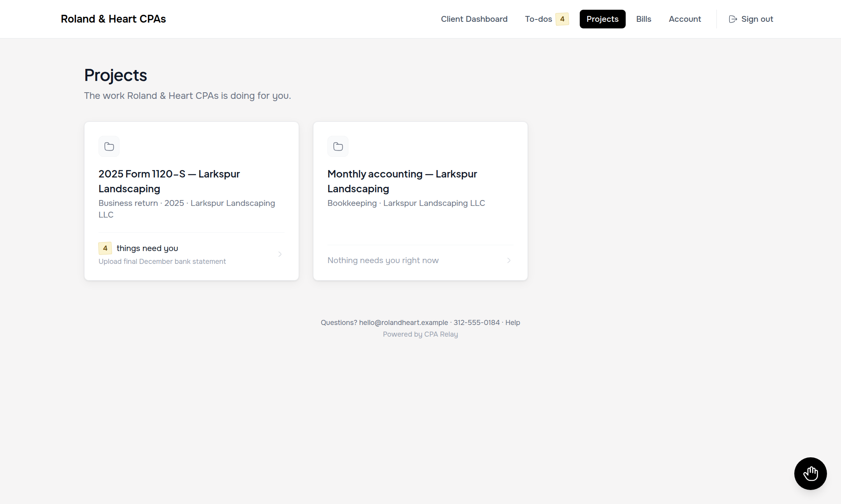Expand chevron on things need you row

pos(280,254)
